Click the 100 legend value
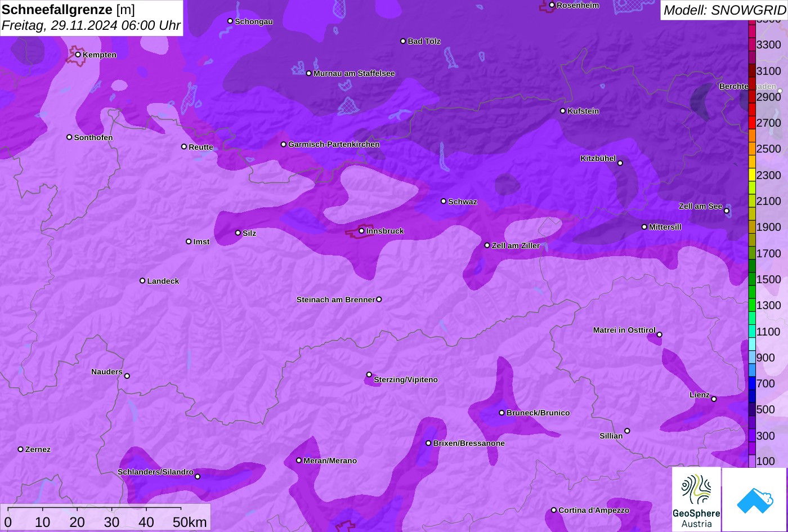Screen dimensions: 788x532 765,461
